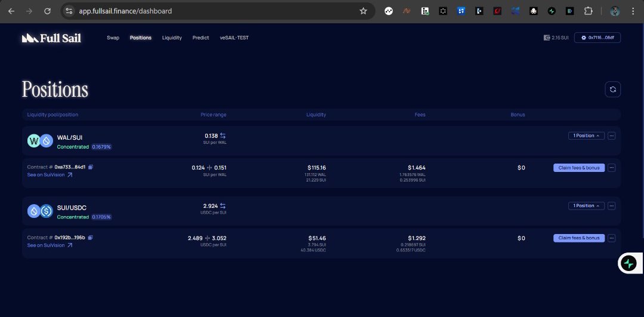Click the green plus circle extension icon
644x317 pixels.
(x=552, y=11)
